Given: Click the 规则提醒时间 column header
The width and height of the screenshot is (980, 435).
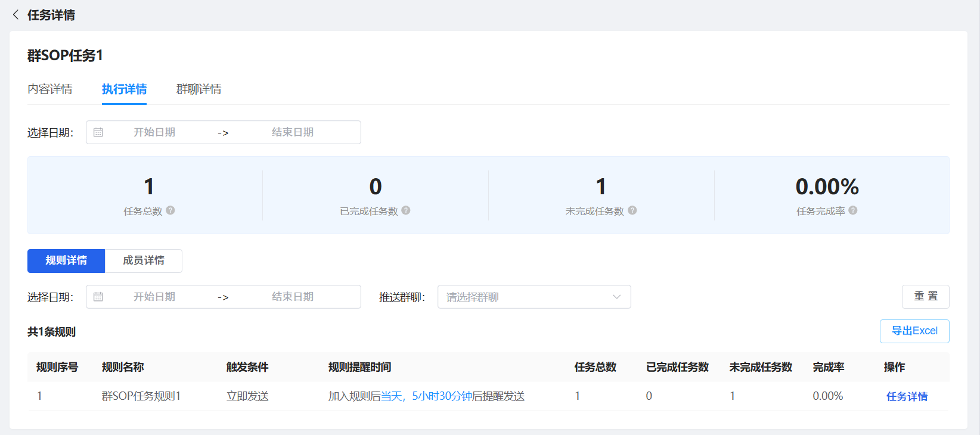Looking at the screenshot, I should point(359,367).
